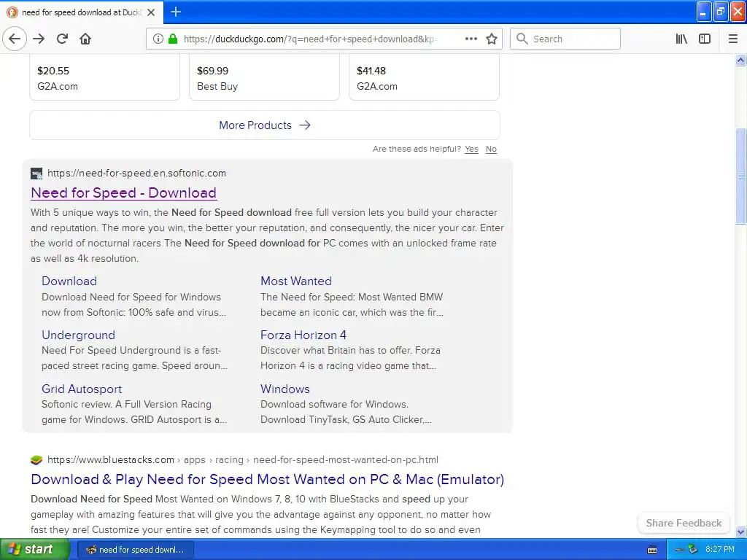747x560 pixels.
Task: Open the Underground sitelink
Action: 78,335
